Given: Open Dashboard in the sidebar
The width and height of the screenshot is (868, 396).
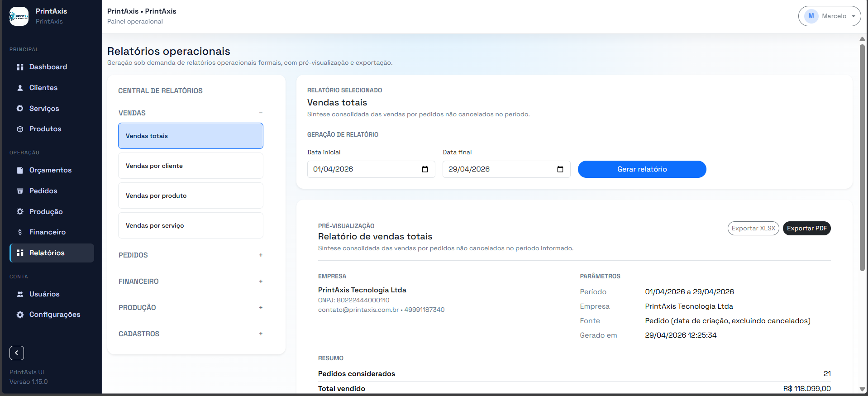Looking at the screenshot, I should click(52, 67).
